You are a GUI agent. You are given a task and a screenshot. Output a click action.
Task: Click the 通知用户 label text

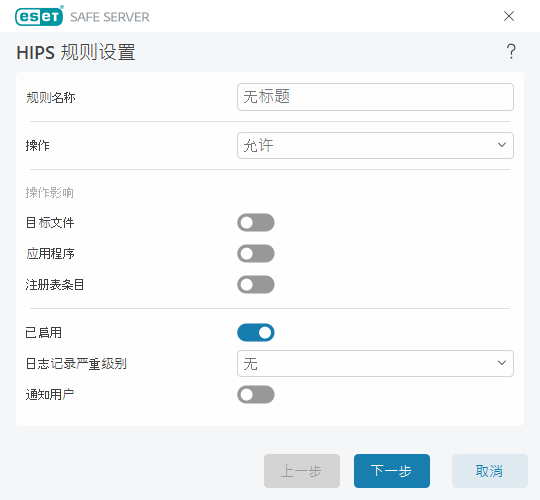[x=50, y=395]
